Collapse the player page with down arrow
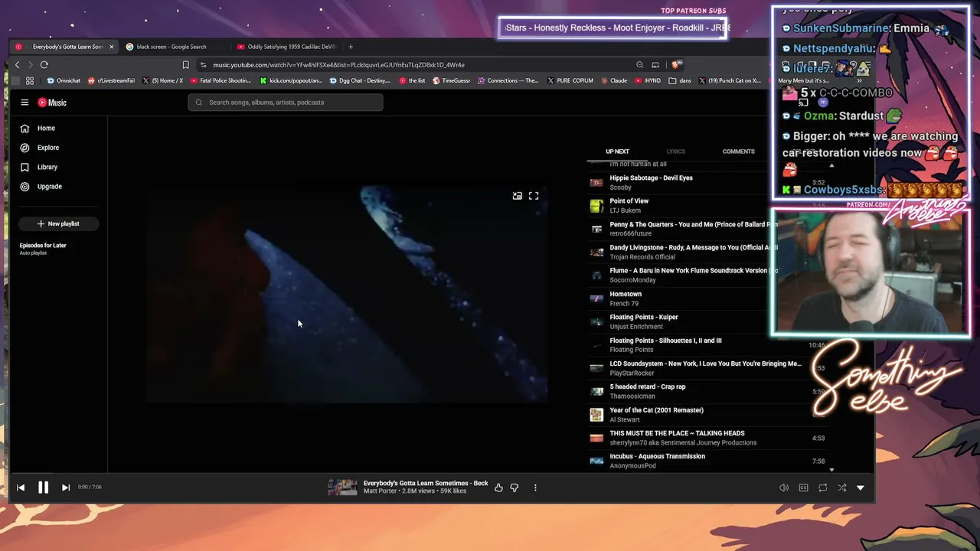The width and height of the screenshot is (980, 551). [x=861, y=487]
